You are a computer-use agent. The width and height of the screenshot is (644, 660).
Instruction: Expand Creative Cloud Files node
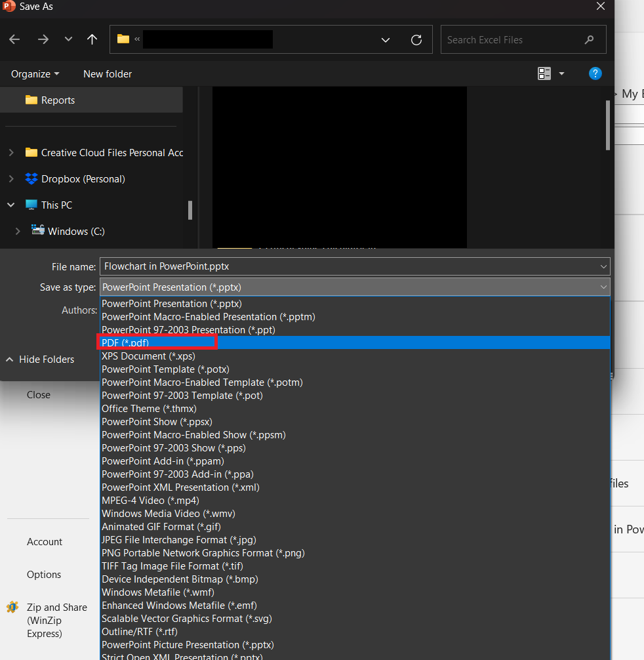[11, 153]
